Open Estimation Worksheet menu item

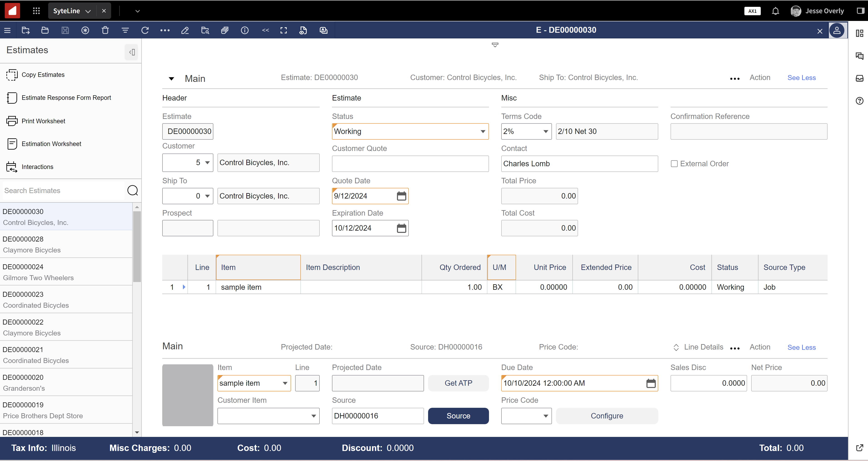(51, 144)
